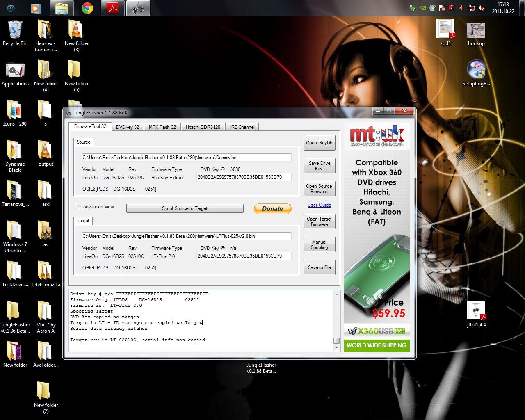The width and height of the screenshot is (525, 420).
Task: Open the 'JungleFlasher v0.1.86 Beta...' folder
Action: click(15, 317)
